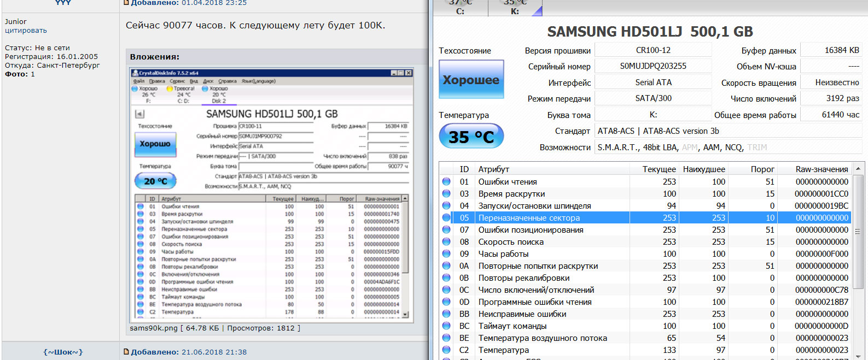Click the Атрибут column header
The height and width of the screenshot is (360, 868).
coord(552,169)
